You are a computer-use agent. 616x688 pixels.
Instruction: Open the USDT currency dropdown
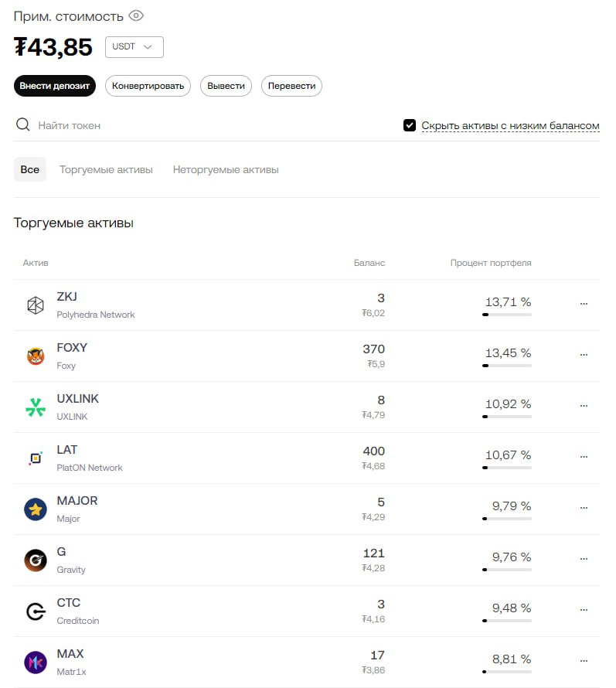point(134,47)
